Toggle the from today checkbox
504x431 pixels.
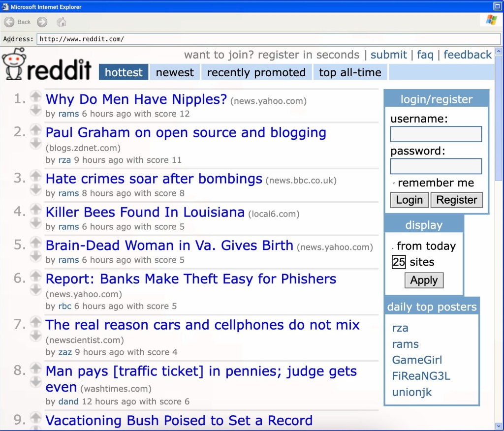point(393,247)
